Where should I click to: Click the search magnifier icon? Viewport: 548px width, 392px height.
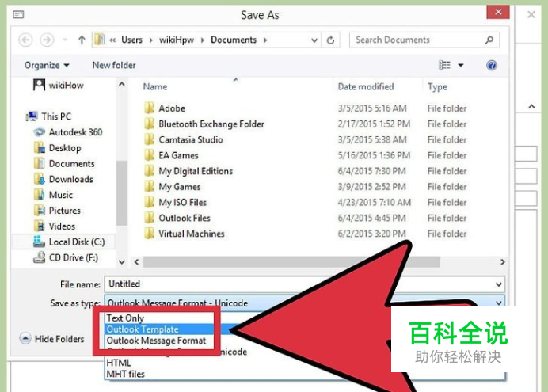click(489, 40)
